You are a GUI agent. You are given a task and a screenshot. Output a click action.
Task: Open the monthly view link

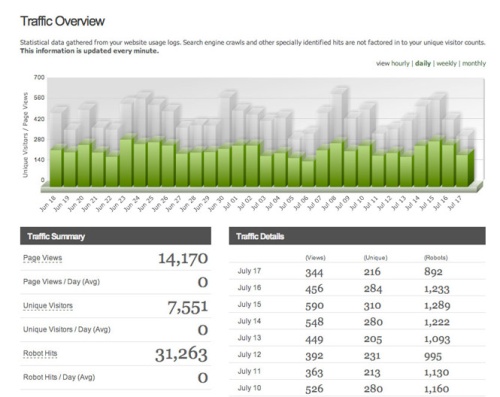[474, 63]
